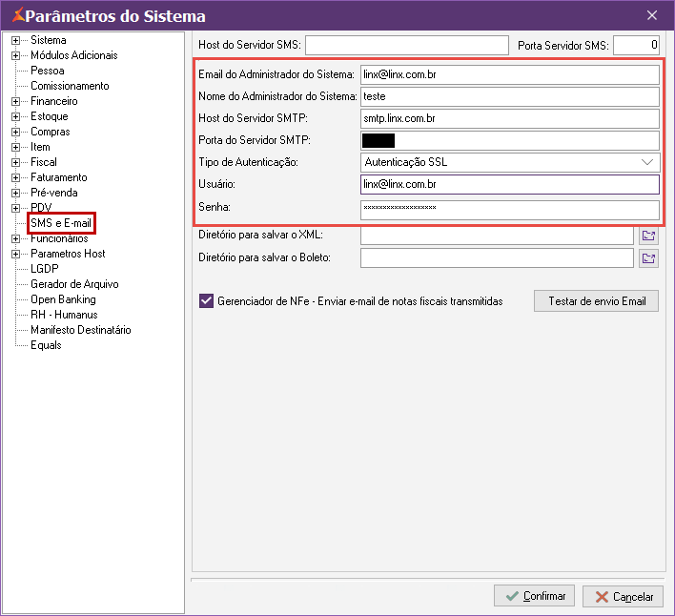This screenshot has height=616, width=675.
Task: Click the Usuário input field
Action: point(510,184)
